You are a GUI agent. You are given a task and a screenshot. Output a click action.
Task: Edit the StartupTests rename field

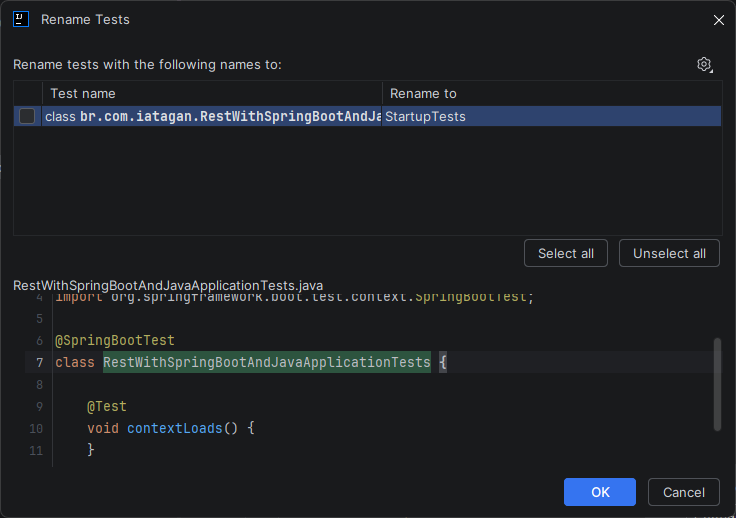[550, 116]
